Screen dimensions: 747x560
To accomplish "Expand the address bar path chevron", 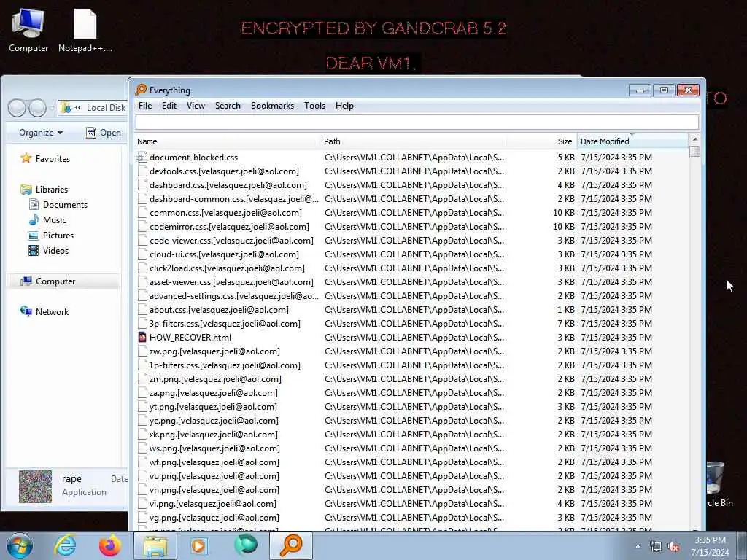I will [x=77, y=108].
